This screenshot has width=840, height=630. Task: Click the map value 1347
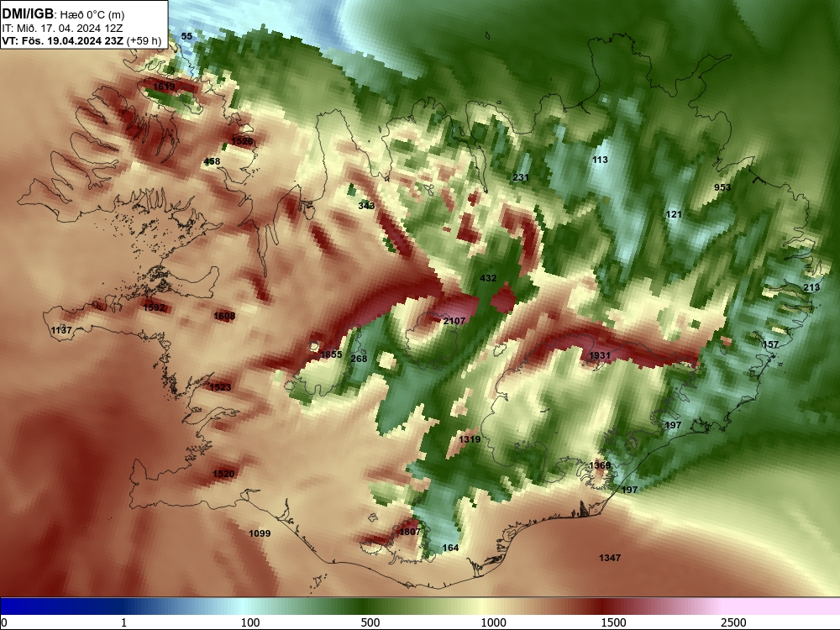pyautogui.click(x=610, y=559)
